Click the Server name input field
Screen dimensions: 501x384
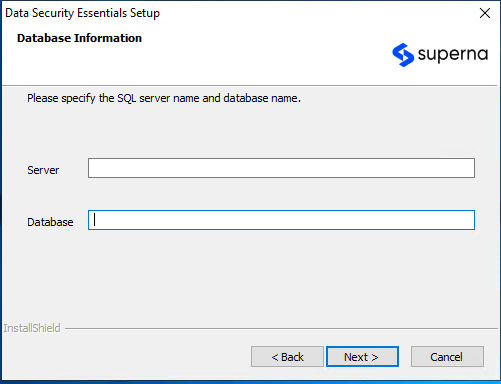click(x=281, y=168)
